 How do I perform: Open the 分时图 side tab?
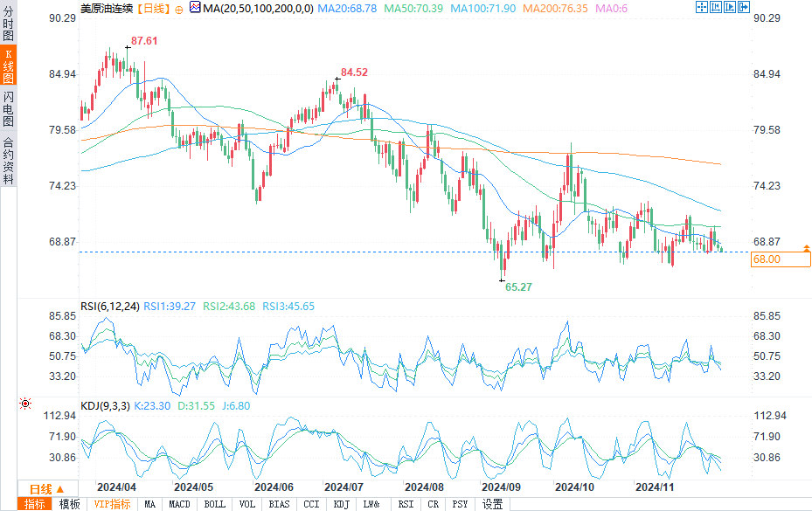coord(8,23)
